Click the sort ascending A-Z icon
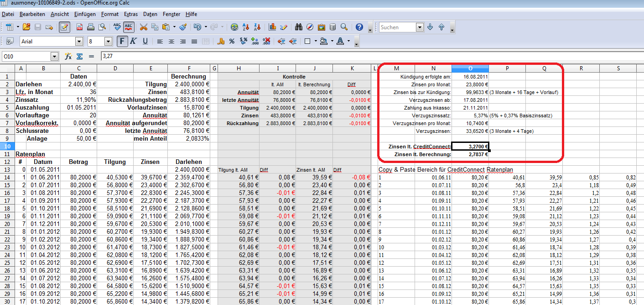Screen dimensions: 644x305 [246, 27]
